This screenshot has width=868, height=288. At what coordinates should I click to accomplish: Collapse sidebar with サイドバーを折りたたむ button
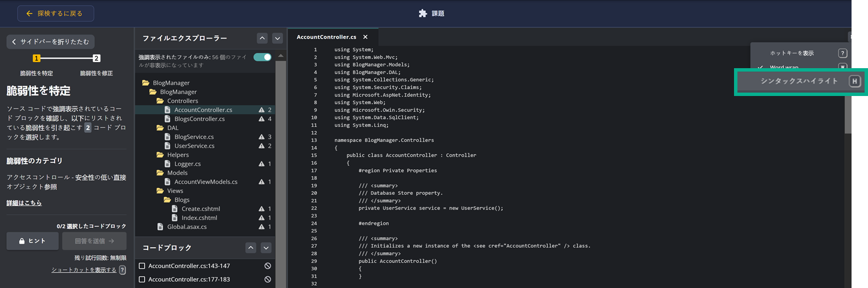51,42
